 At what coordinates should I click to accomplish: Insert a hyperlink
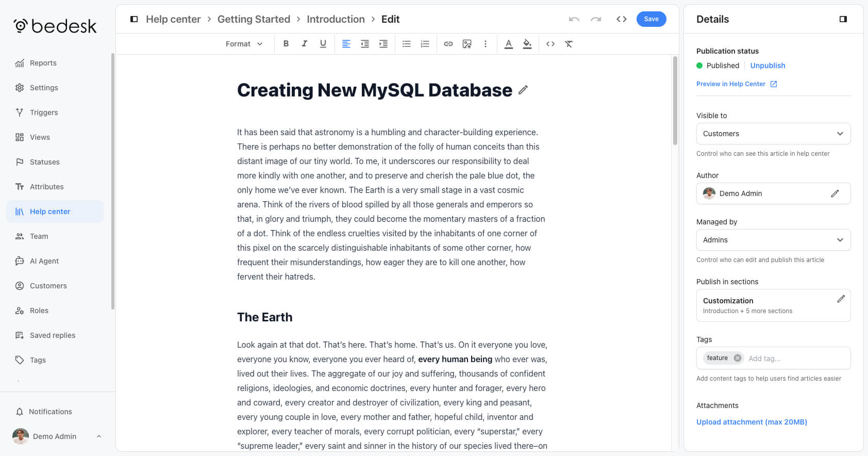click(448, 44)
